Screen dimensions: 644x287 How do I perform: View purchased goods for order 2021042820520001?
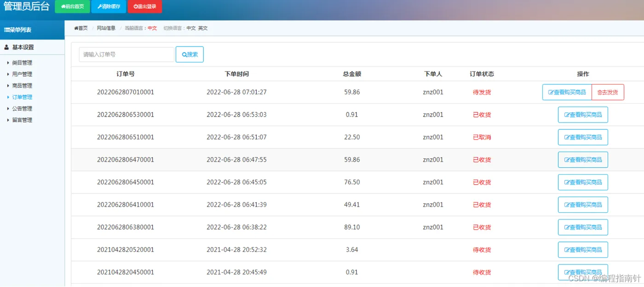[x=583, y=250]
